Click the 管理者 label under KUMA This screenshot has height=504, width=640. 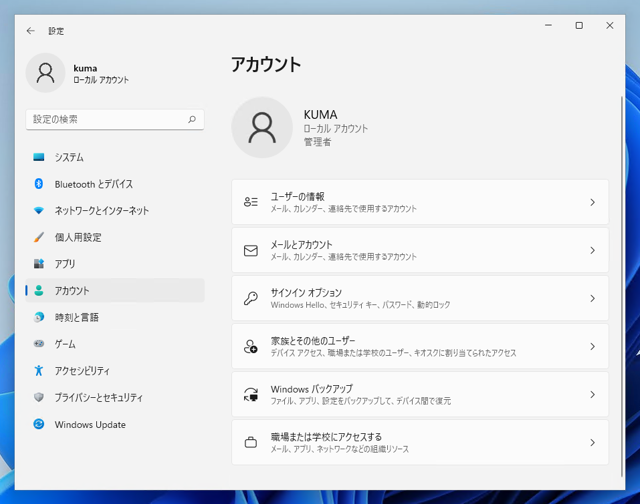[x=317, y=142]
